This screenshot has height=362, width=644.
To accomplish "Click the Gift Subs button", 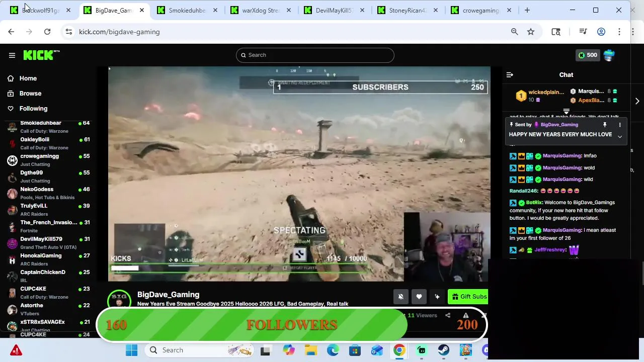I will pos(468,297).
